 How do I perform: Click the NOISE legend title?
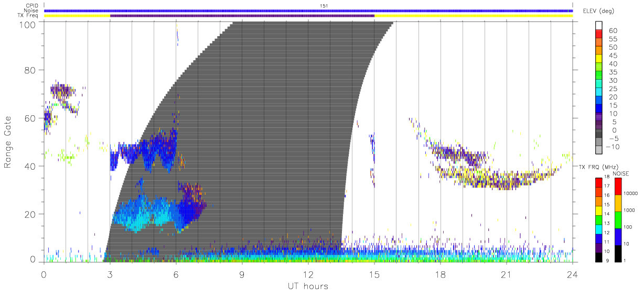click(622, 173)
